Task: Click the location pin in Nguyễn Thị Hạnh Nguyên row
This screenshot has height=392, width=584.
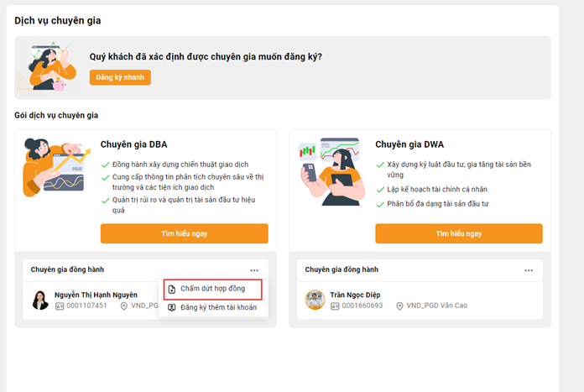Action: pyautogui.click(x=124, y=306)
